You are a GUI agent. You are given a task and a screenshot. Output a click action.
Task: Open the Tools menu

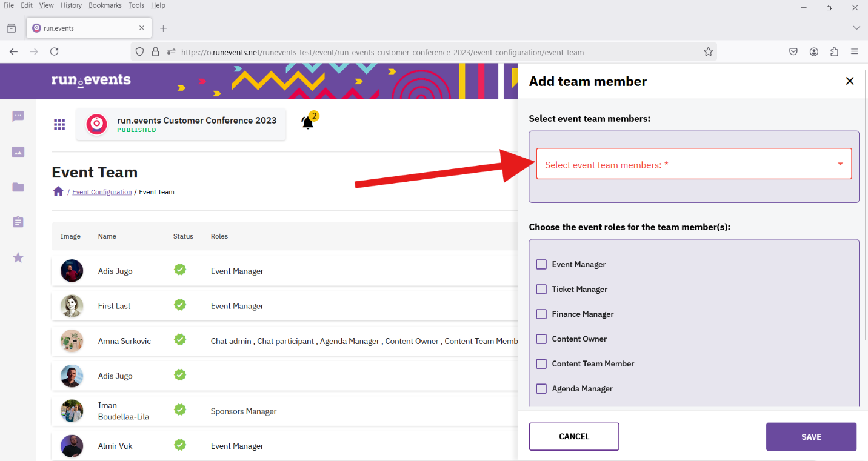pyautogui.click(x=136, y=5)
